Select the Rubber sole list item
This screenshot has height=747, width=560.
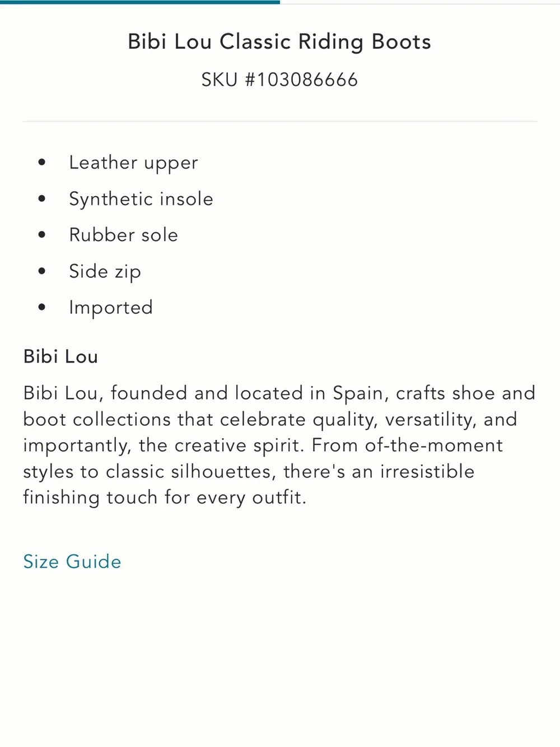pyautogui.click(x=123, y=235)
